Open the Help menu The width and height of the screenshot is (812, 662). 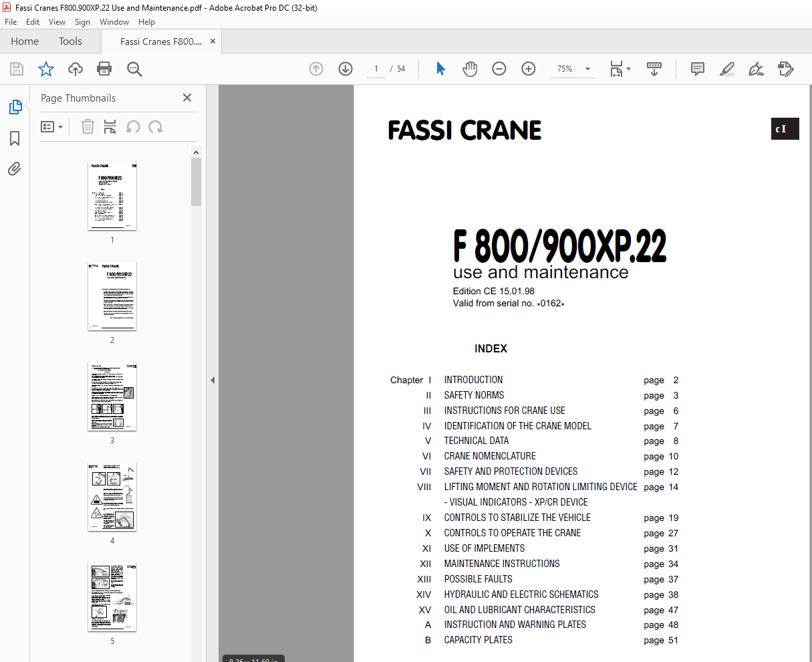point(146,22)
